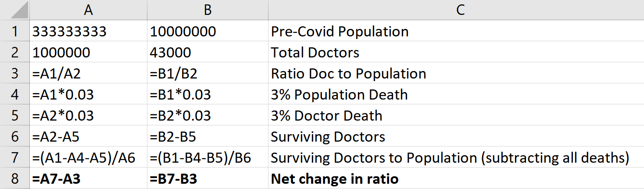Click cell with formula =B2-B5
644x189 pixels.
(x=208, y=136)
